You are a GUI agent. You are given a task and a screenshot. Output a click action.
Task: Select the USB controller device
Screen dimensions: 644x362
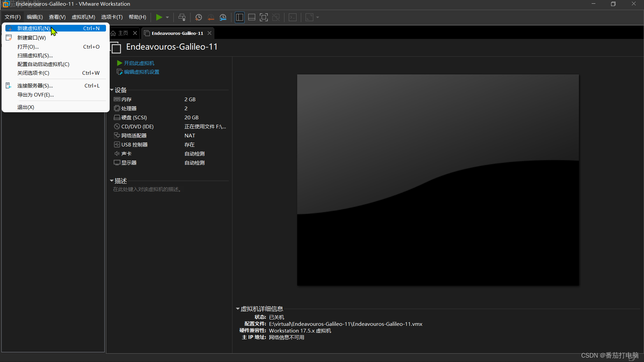134,144
